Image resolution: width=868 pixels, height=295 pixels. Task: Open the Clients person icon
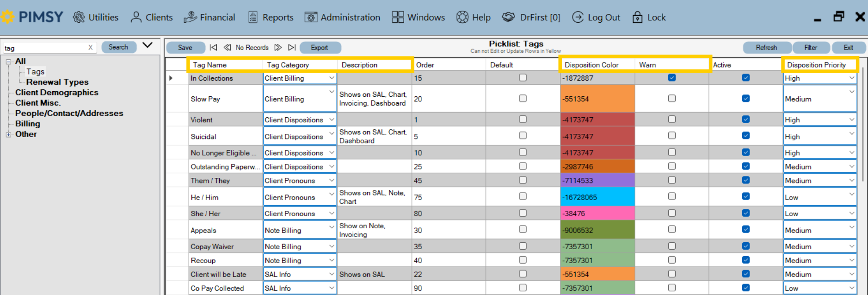(x=136, y=18)
